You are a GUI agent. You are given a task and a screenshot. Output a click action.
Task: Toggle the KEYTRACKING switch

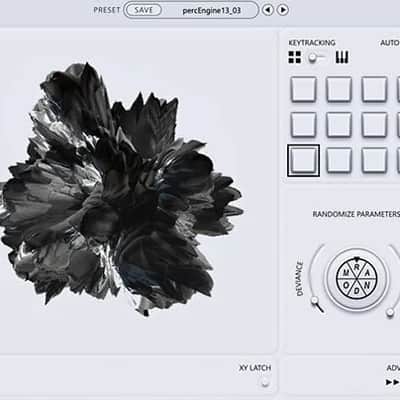coord(317,58)
